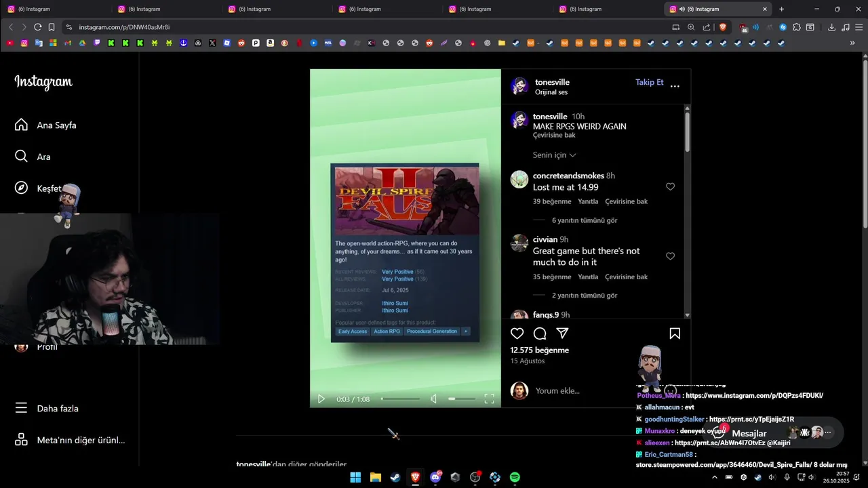Expand the Senin için comment filter
The height and width of the screenshot is (488, 868).
(554, 155)
